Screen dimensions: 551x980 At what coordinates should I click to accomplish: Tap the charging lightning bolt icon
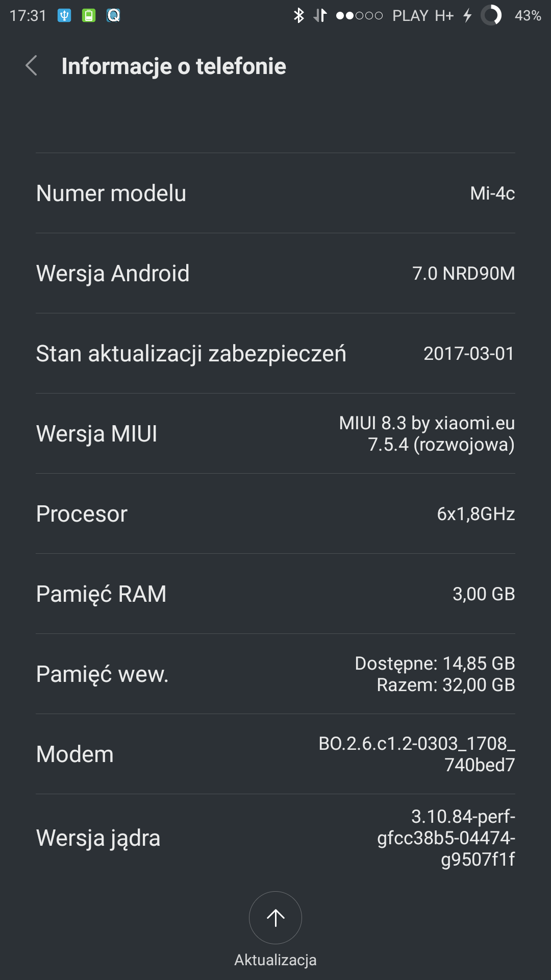467,16
